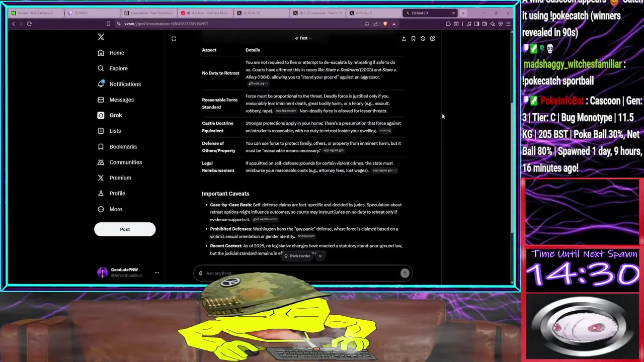
Task: Switch to Stream - Kick Dashboard tab
Action: click(x=35, y=13)
